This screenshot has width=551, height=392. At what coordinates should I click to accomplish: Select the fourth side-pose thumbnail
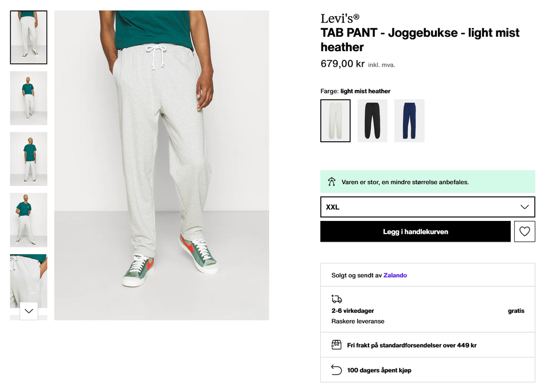(x=29, y=220)
